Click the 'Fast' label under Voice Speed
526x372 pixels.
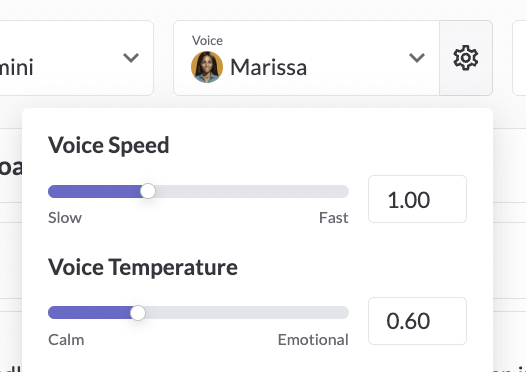[x=333, y=218]
